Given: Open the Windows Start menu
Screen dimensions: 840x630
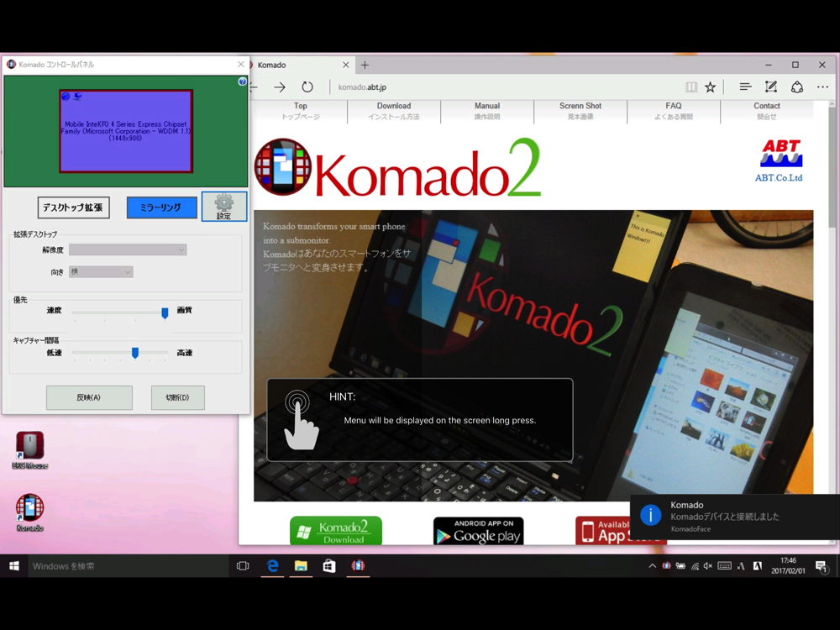Looking at the screenshot, I should [14, 565].
